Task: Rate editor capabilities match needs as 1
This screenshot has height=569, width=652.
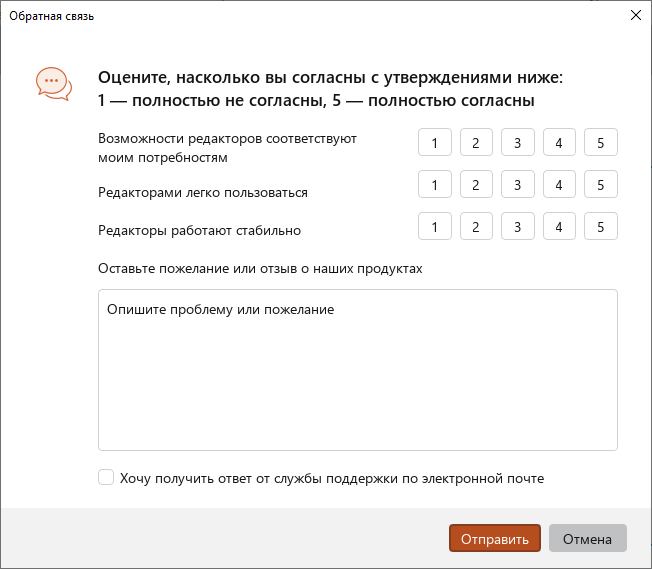Action: pos(435,142)
